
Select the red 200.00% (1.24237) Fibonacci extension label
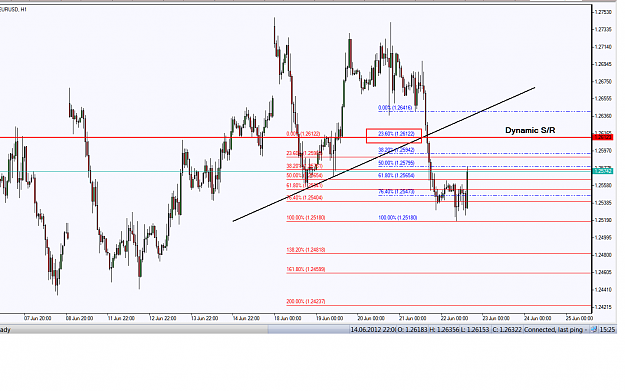(306, 302)
